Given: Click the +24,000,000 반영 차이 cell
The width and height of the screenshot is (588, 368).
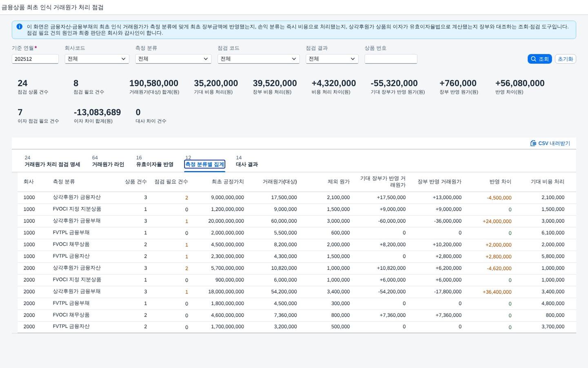Looking at the screenshot, I should click(497, 221).
